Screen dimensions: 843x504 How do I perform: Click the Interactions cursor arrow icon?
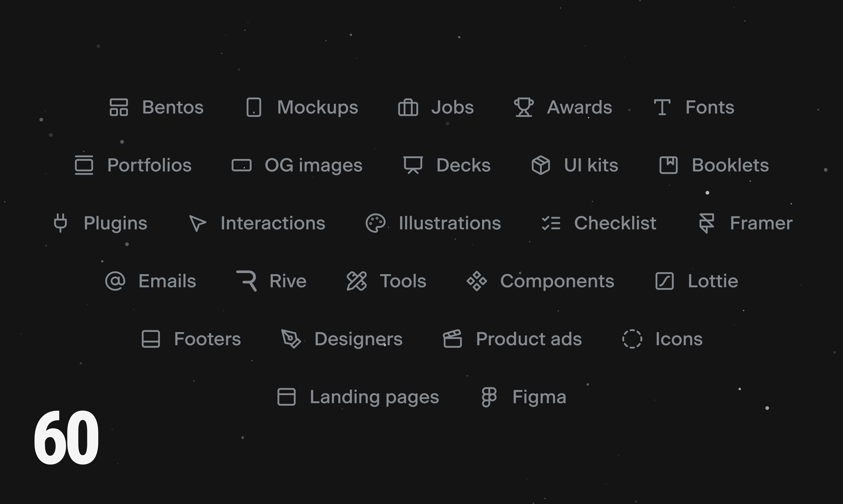click(x=197, y=223)
